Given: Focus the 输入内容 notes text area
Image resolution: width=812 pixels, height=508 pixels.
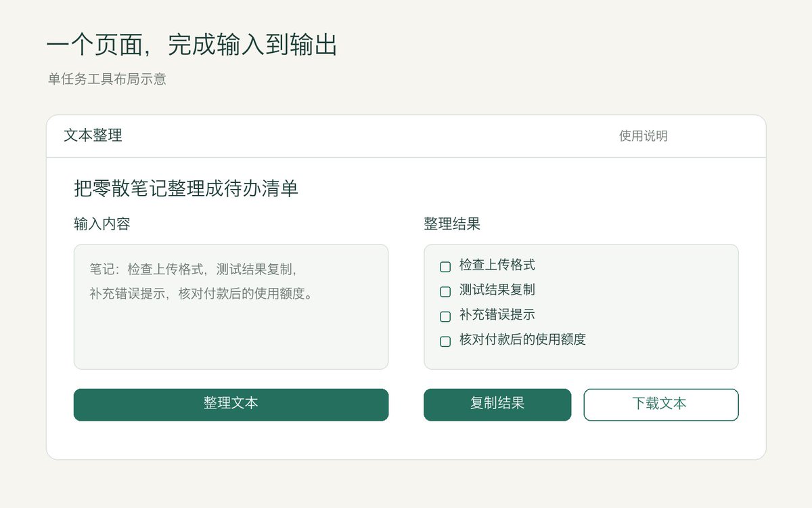Looking at the screenshot, I should (x=231, y=307).
